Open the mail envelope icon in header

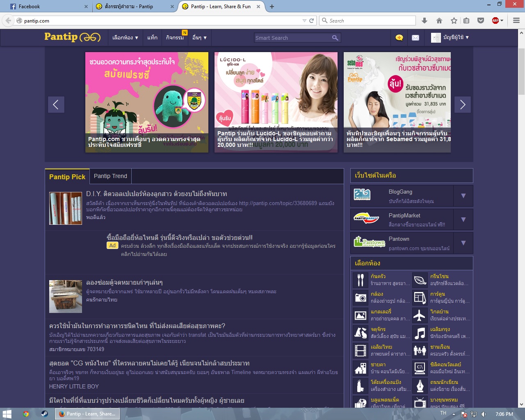pos(415,38)
